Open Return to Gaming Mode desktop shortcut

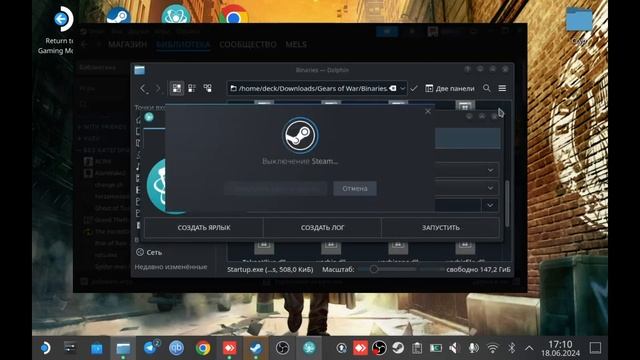click(x=61, y=29)
